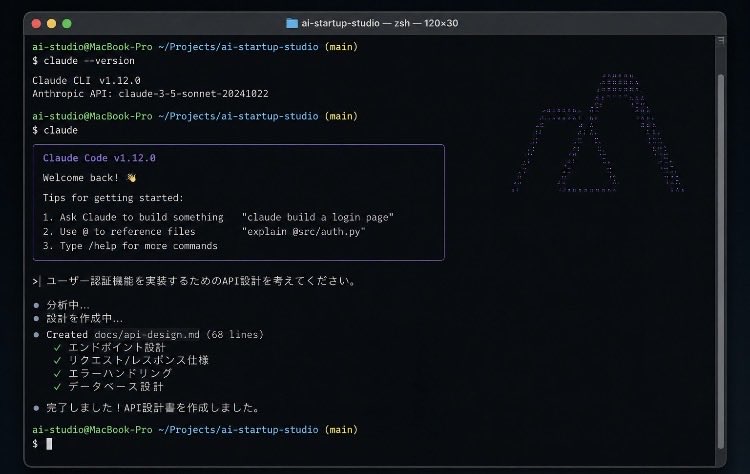The image size is (750, 474).
Task: Click the 'Claude Code v1.12.0' heading
Action: click(99, 158)
